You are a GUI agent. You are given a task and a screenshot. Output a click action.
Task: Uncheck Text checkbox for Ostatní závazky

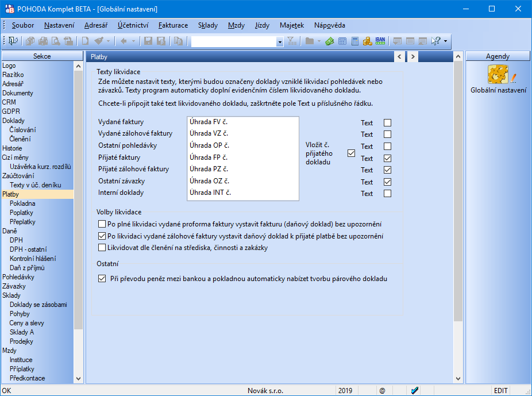pyautogui.click(x=387, y=182)
